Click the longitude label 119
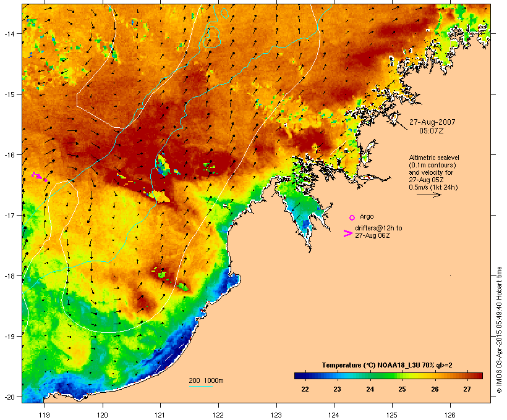This screenshot has height=420, width=507. pos(45,415)
